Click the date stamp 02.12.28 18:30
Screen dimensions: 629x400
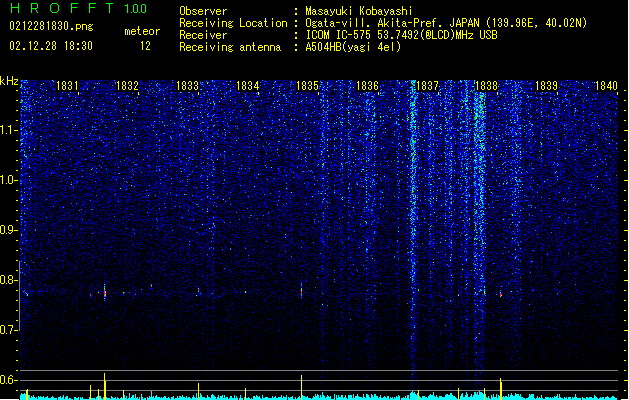(51, 46)
